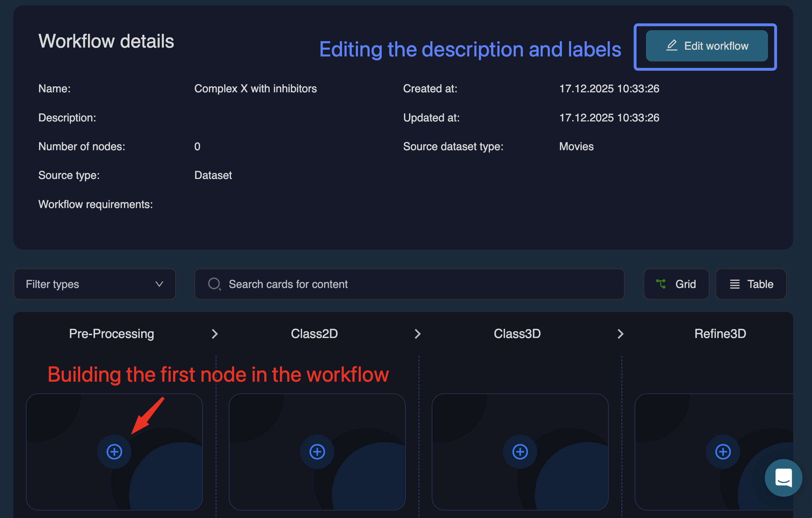Click the pencil icon on Edit workflow

pyautogui.click(x=672, y=45)
